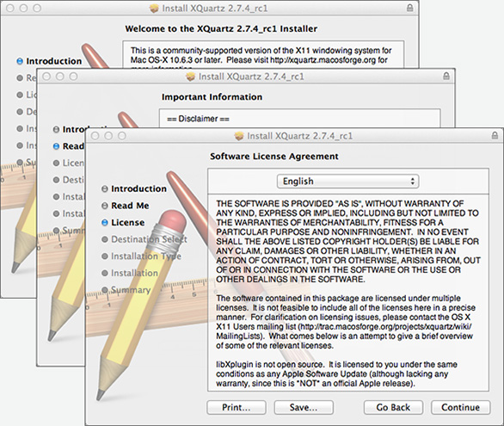Click the dropdown arrows on language selector
Image resolution: width=504 pixels, height=426 pixels.
412,182
